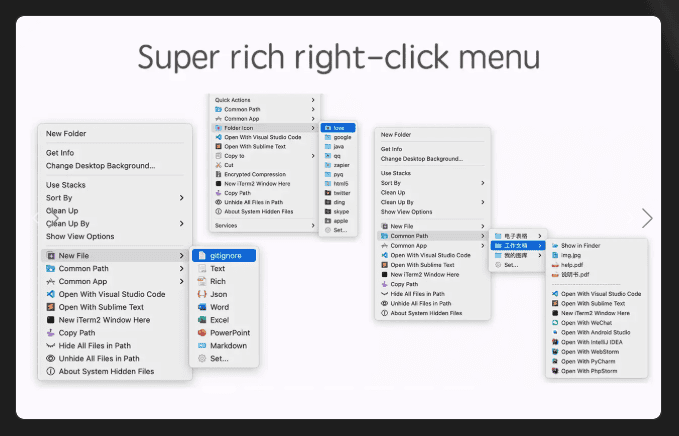The width and height of the screenshot is (679, 436).
Task: Expand the Copy to chevron in the middle menu
Action: [313, 156]
